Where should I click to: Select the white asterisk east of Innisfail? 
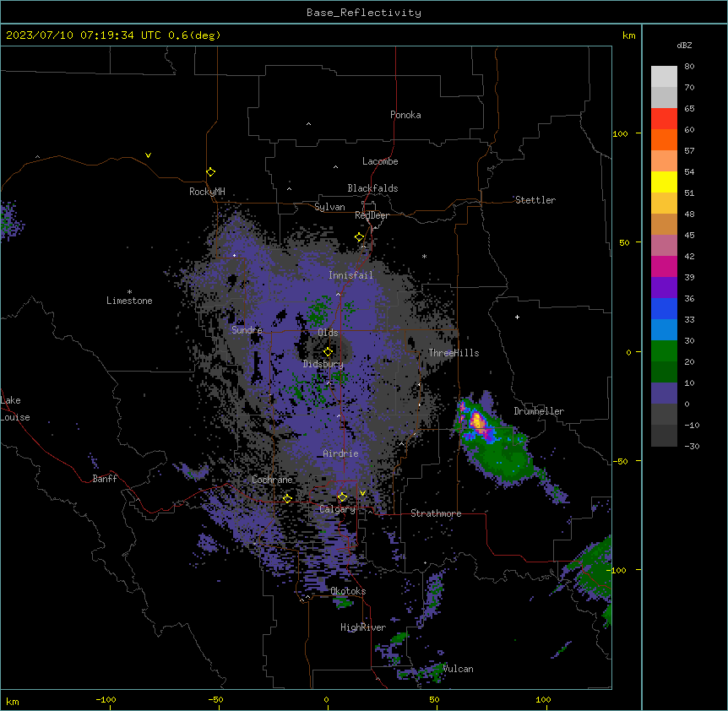point(424,256)
